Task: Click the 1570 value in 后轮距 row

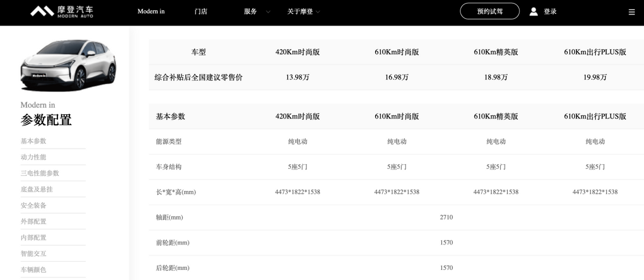Action: tap(446, 268)
